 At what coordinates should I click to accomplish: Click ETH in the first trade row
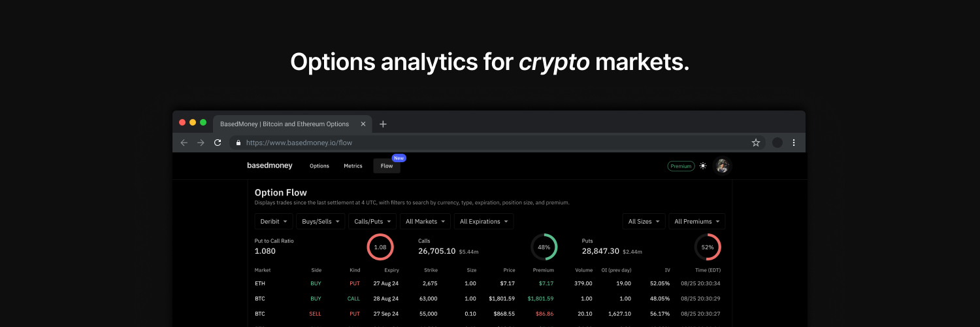tap(260, 283)
